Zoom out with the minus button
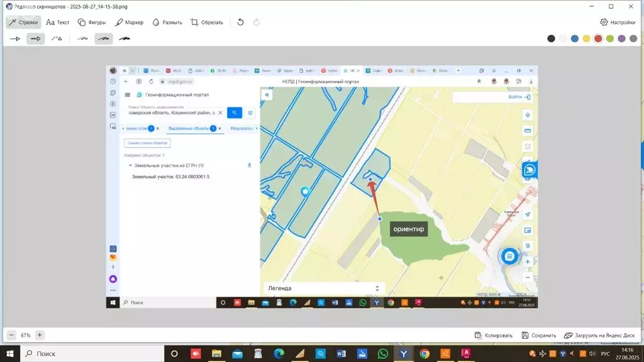Viewport: 644px width, 362px height. point(11,335)
